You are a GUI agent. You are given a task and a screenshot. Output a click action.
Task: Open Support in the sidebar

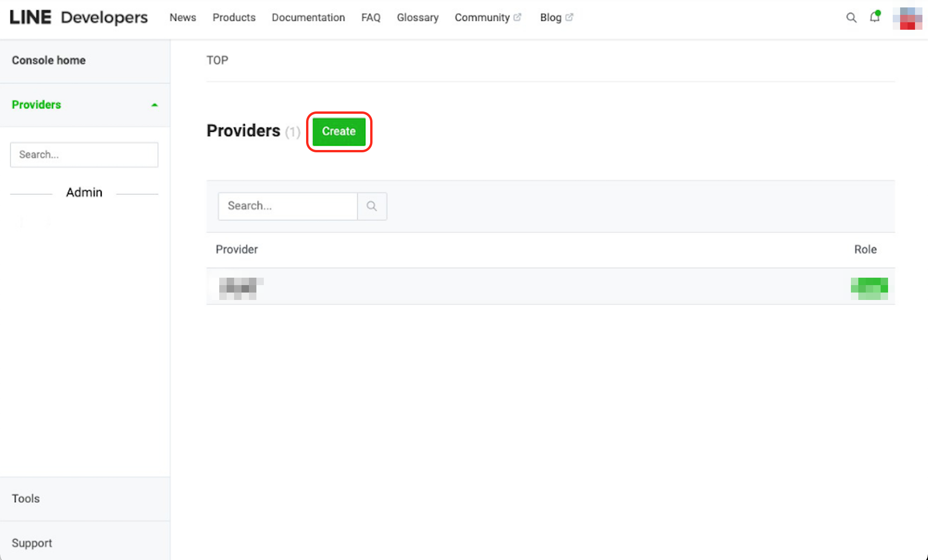[32, 543]
